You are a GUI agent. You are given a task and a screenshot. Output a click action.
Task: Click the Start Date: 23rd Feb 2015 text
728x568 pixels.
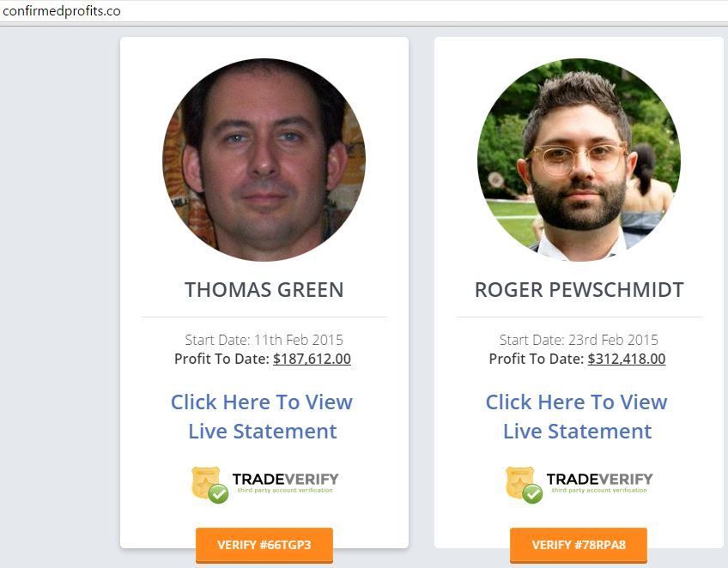pyautogui.click(x=579, y=340)
